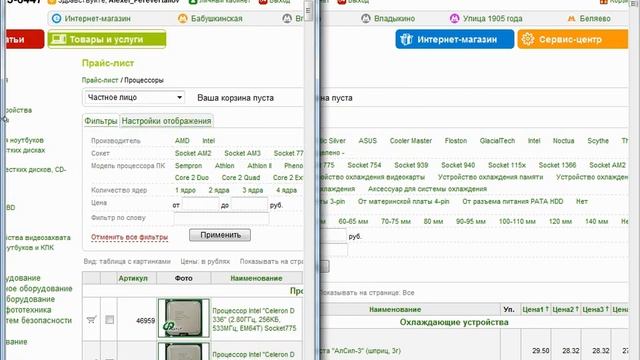The image size is (640, 360).
Task: Select Socket 754 filter
Action: point(364,165)
